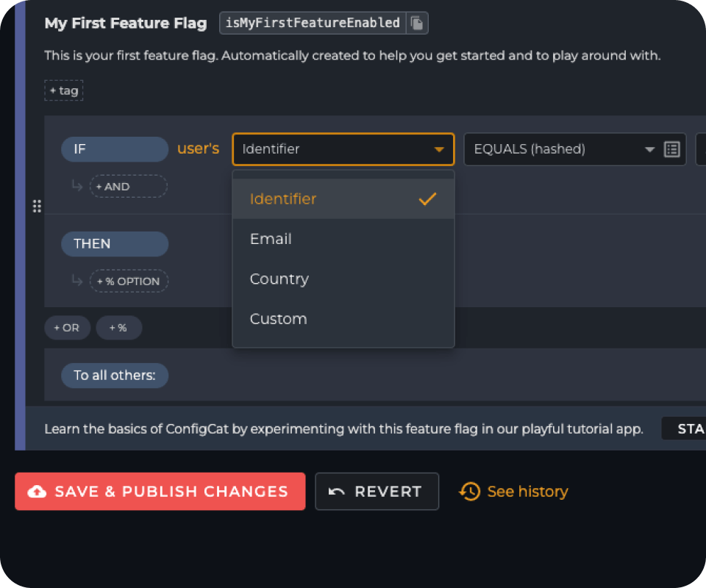The image size is (706, 588).
Task: Click the checkmark next to Identifier option
Action: pos(427,199)
